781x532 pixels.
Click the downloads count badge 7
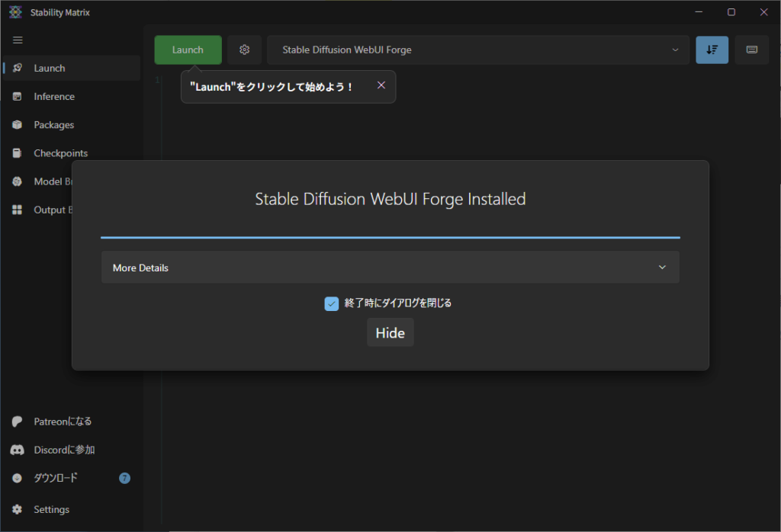(x=124, y=478)
